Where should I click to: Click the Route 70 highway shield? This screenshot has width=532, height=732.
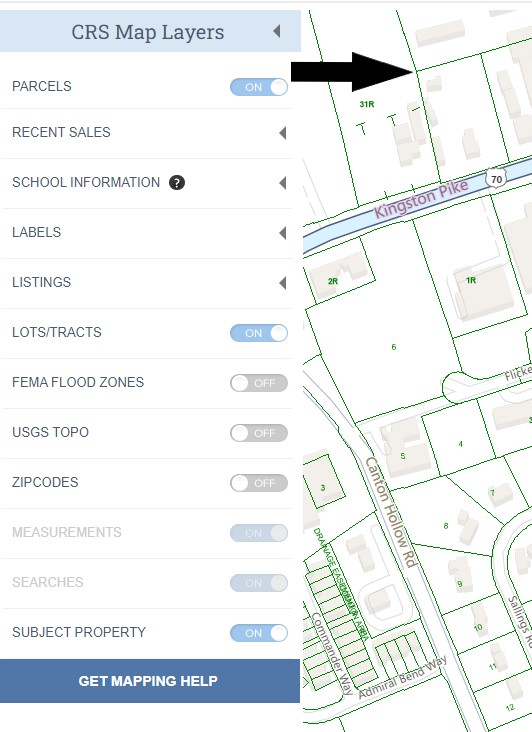click(496, 179)
